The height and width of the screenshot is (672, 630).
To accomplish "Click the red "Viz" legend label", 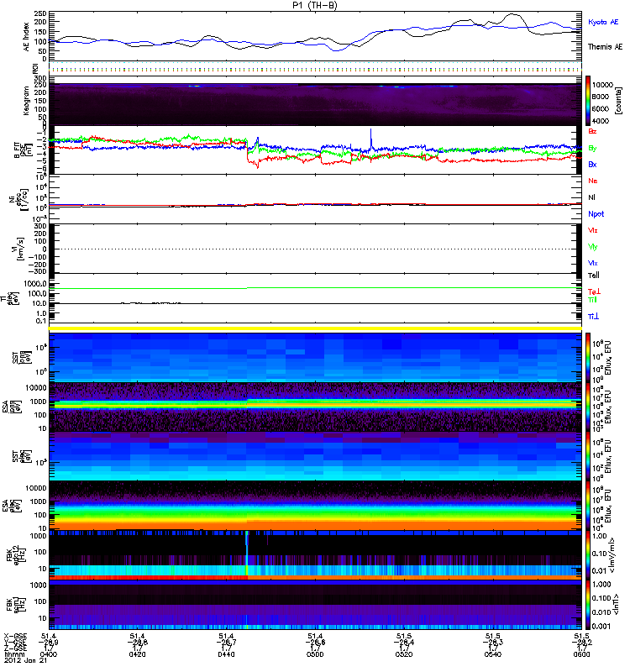I will coord(593,230).
